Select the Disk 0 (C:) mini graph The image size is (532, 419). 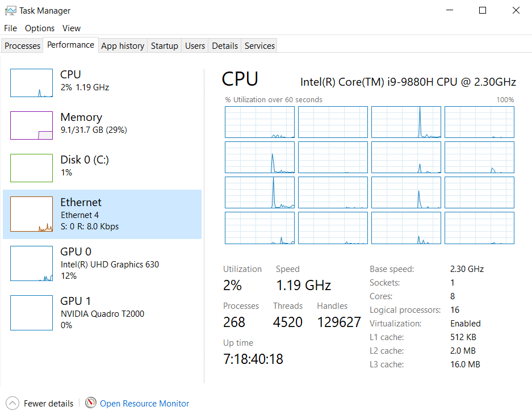pyautogui.click(x=31, y=167)
